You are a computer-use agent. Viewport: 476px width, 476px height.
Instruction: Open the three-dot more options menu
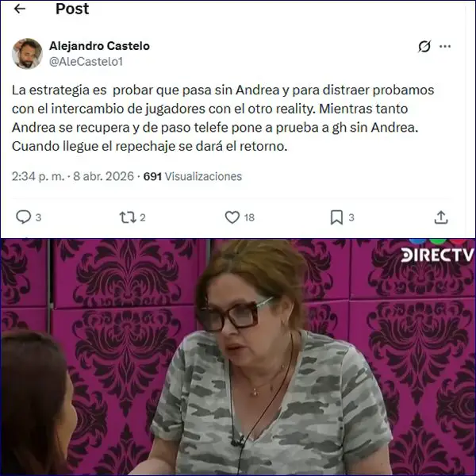(x=445, y=47)
